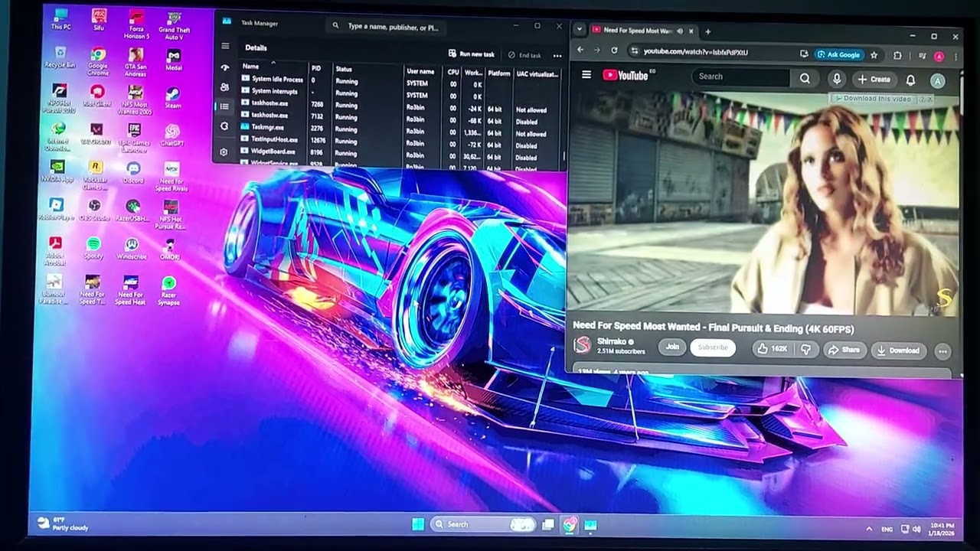The image size is (980, 551).
Task: Dislike the video with thumbs-down button
Action: click(805, 349)
